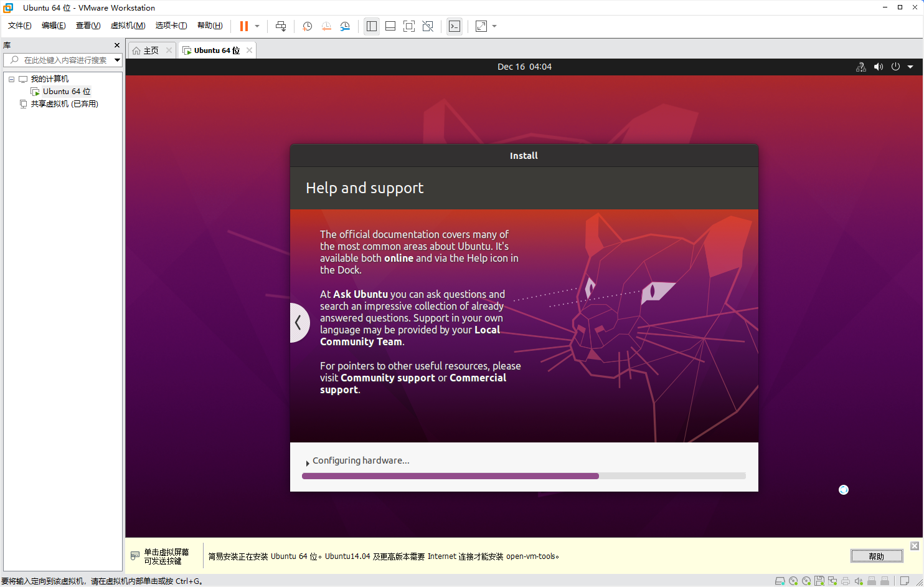Open the 查看(V) menu
924x587 pixels.
tap(88, 26)
